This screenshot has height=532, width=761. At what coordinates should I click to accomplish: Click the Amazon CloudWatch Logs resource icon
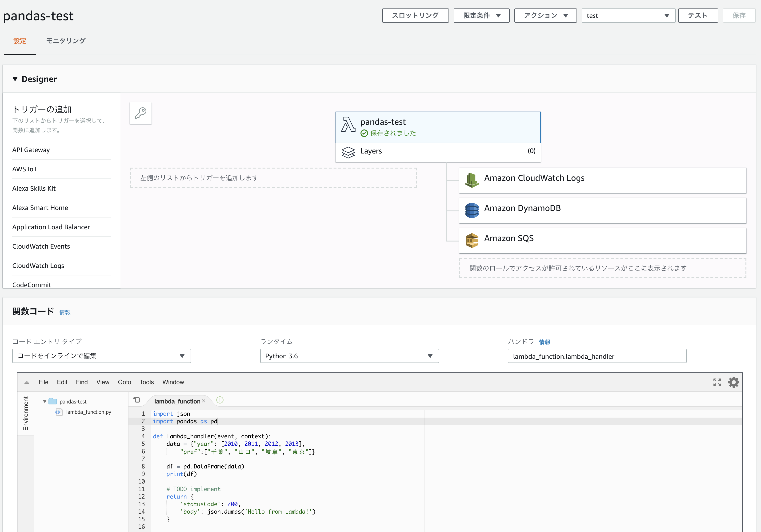[x=472, y=180]
